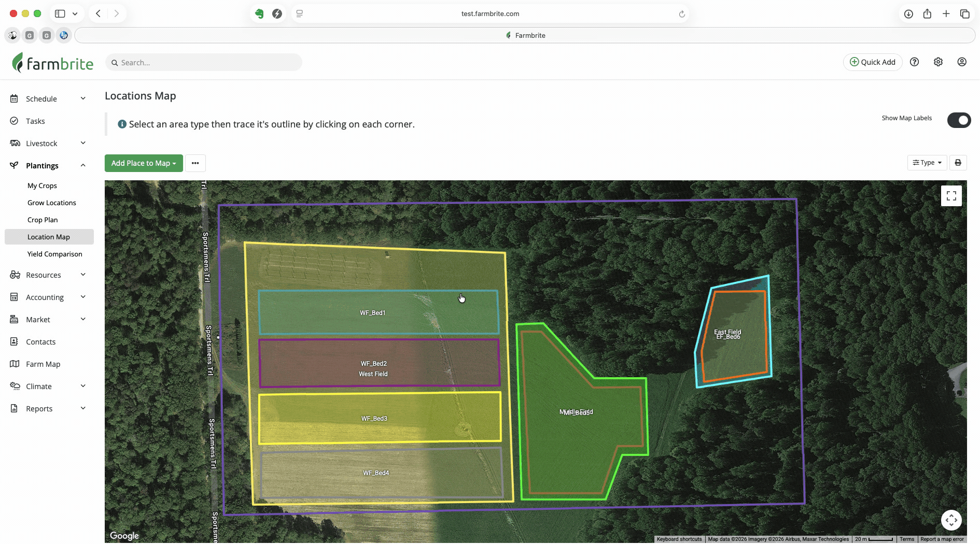Open the Crop Plan page
Screen dimensions: 980x544
pos(43,220)
